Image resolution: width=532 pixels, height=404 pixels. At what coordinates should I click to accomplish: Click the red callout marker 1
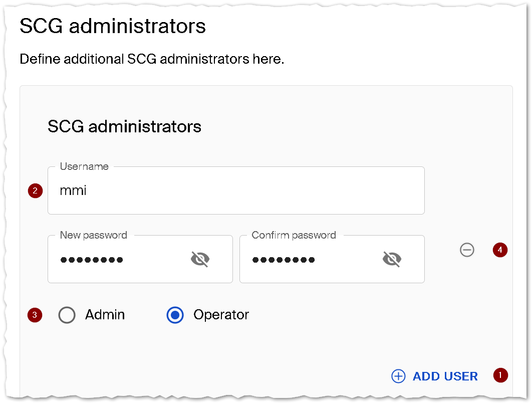click(500, 375)
